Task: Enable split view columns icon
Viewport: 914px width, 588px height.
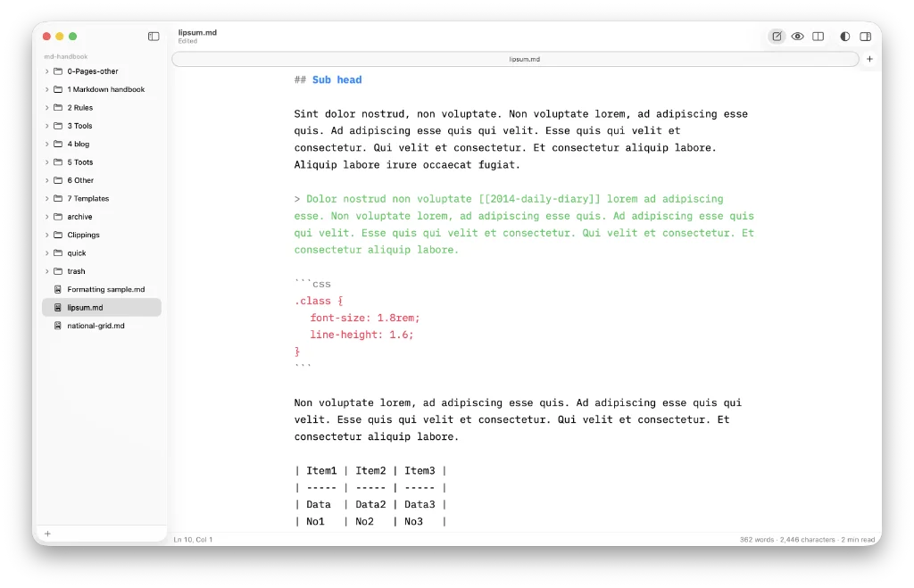Action: pos(818,36)
